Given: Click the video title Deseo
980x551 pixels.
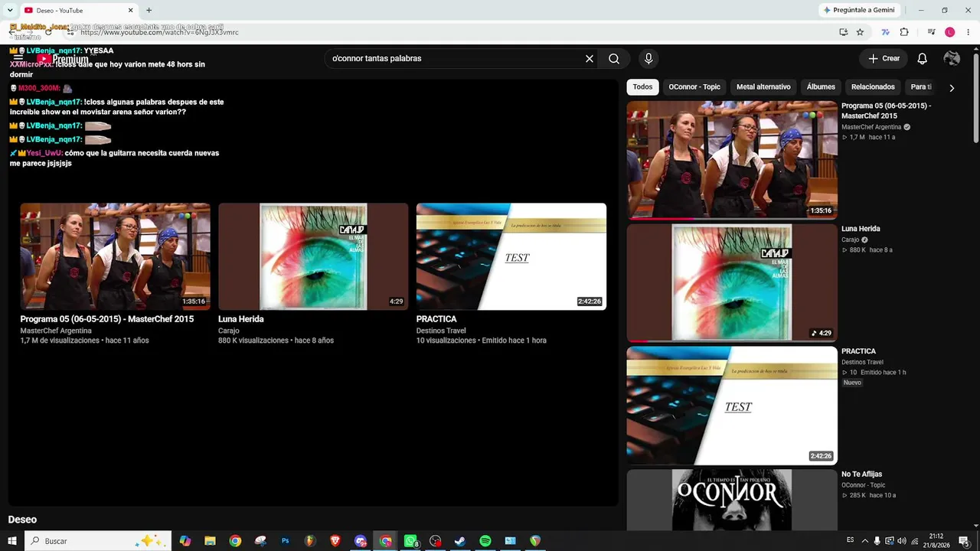Looking at the screenshot, I should (x=22, y=520).
